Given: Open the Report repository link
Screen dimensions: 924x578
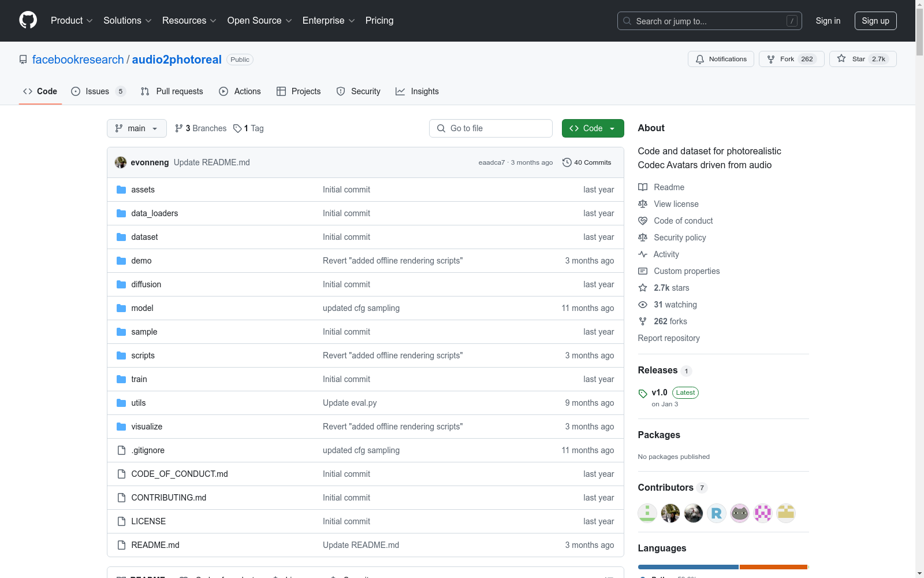Looking at the screenshot, I should point(669,338).
